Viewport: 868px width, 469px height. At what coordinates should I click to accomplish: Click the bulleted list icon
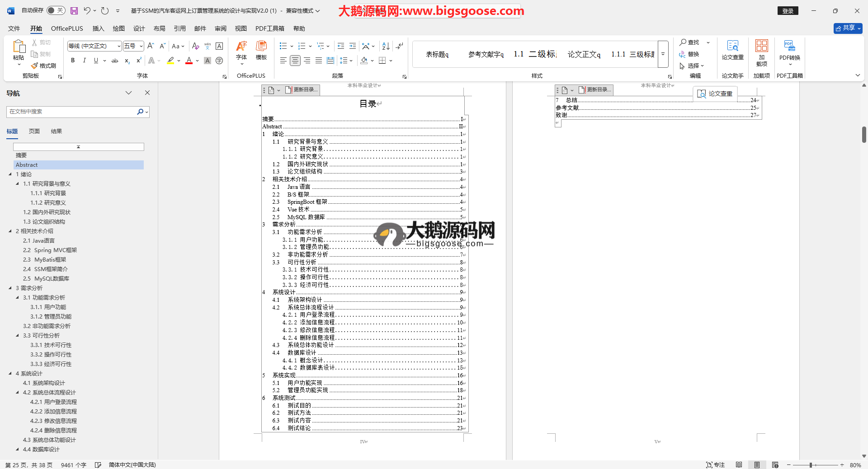283,46
